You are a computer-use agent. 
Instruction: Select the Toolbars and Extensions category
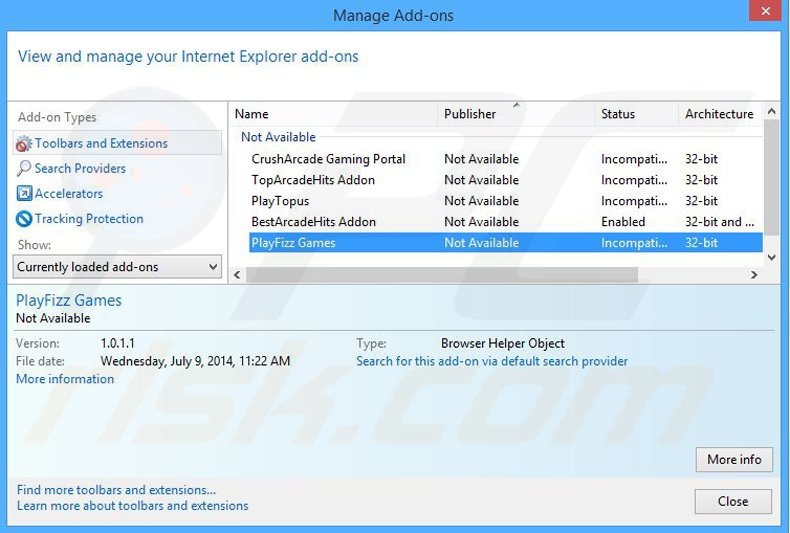[x=117, y=143]
